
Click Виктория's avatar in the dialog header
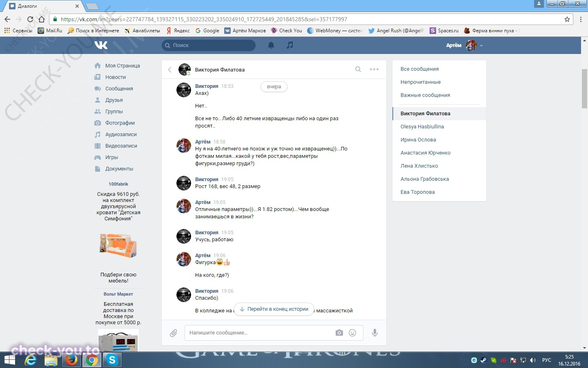pos(185,70)
